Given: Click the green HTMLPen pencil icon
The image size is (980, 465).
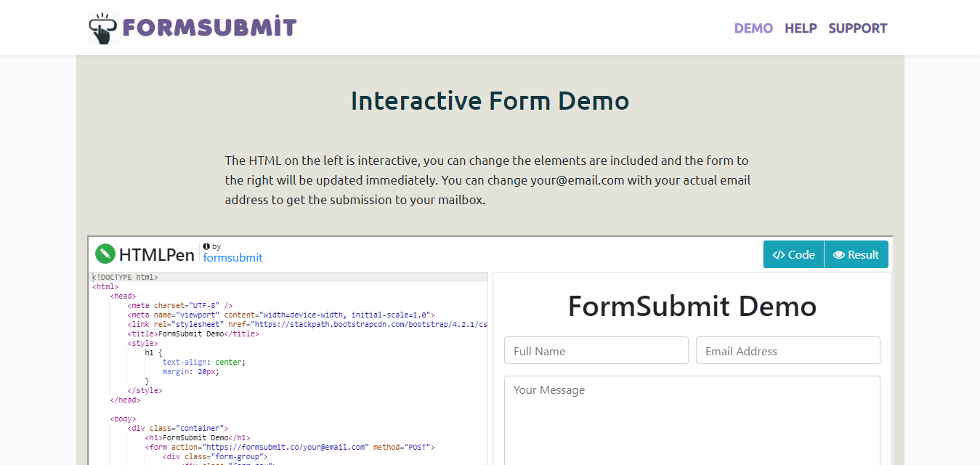Looking at the screenshot, I should [x=105, y=254].
